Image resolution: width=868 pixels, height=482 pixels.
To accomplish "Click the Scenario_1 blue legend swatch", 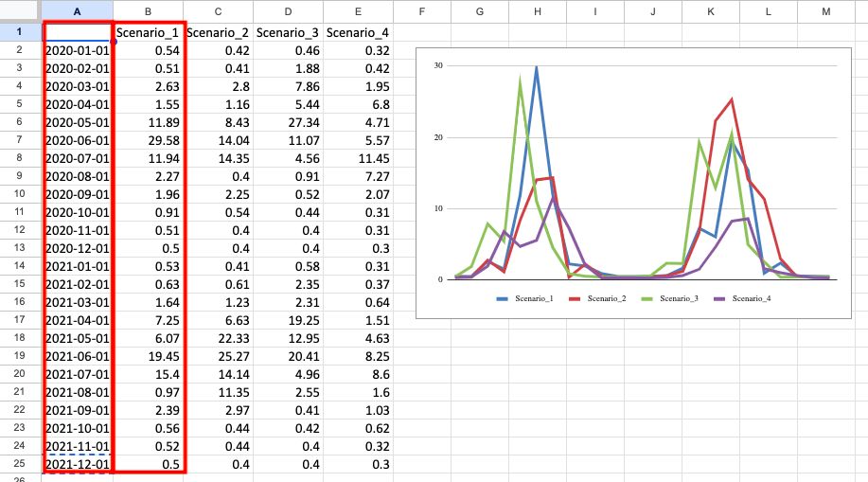I will pos(502,298).
